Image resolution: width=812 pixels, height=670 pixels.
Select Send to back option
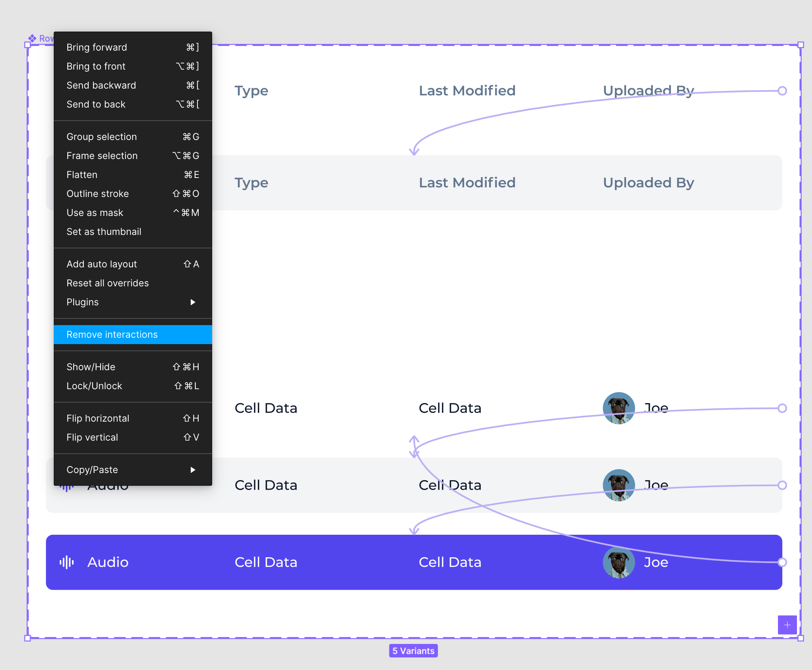133,104
